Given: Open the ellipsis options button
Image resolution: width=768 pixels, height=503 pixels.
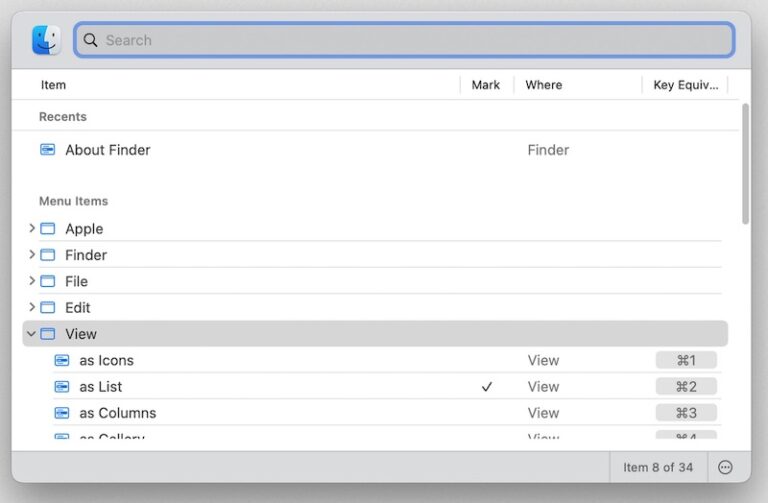Looking at the screenshot, I should (726, 467).
